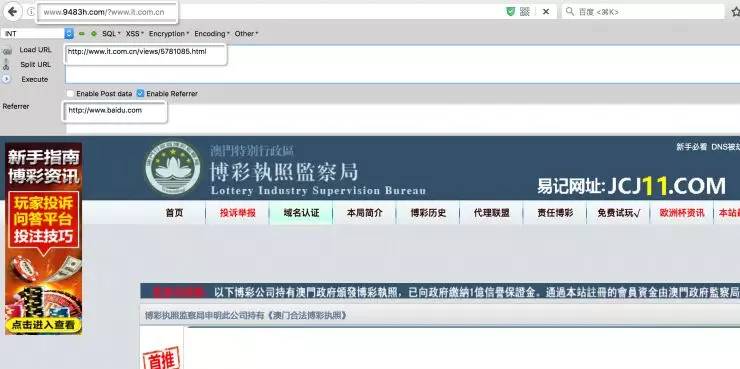
Task: Click the Referrer input field
Action: click(x=403, y=117)
